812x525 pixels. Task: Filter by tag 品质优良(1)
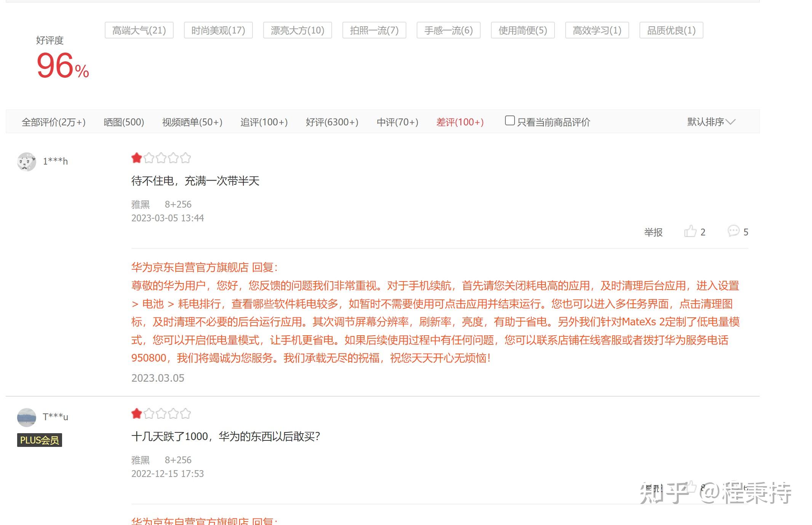tap(671, 30)
